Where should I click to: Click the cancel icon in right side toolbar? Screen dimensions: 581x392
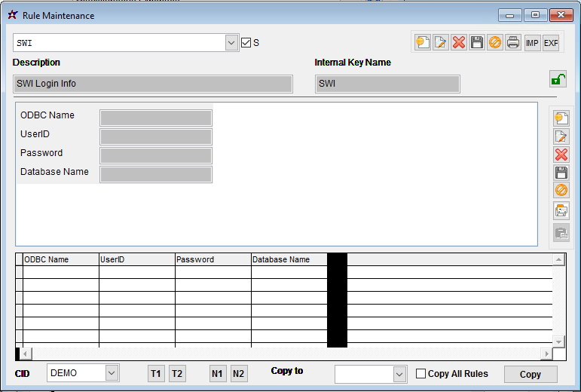pos(561,191)
